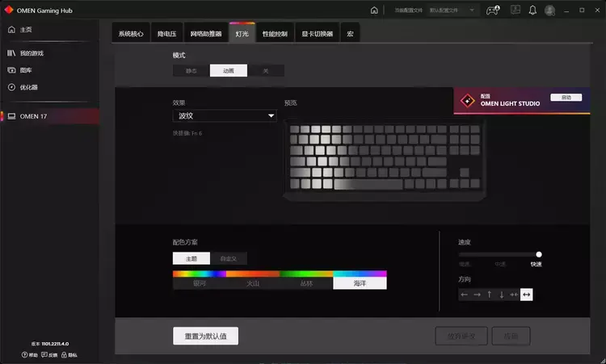Set direction to inward converging arrows

pyautogui.click(x=514, y=295)
